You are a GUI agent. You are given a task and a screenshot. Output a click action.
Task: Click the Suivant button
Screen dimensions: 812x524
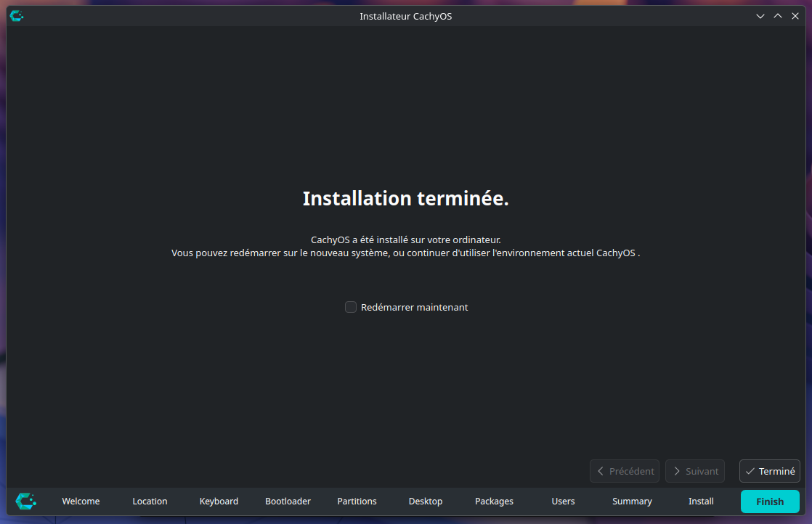[x=695, y=471]
